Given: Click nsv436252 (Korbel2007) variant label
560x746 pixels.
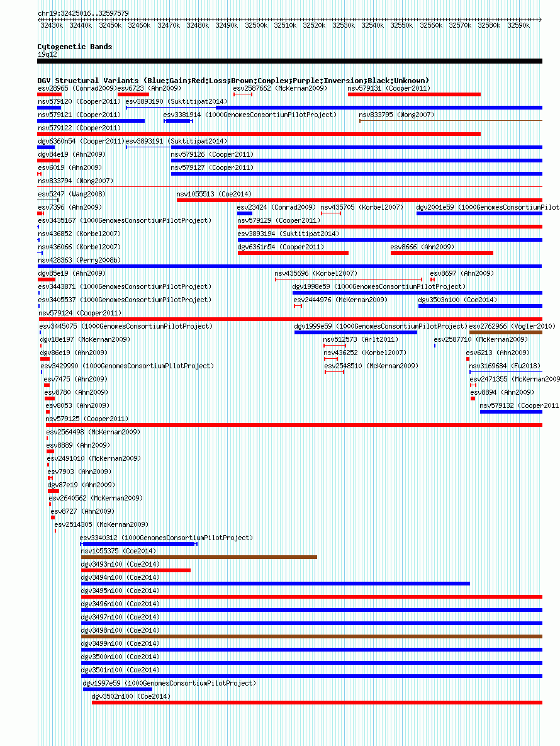Looking at the screenshot, I should tap(365, 353).
